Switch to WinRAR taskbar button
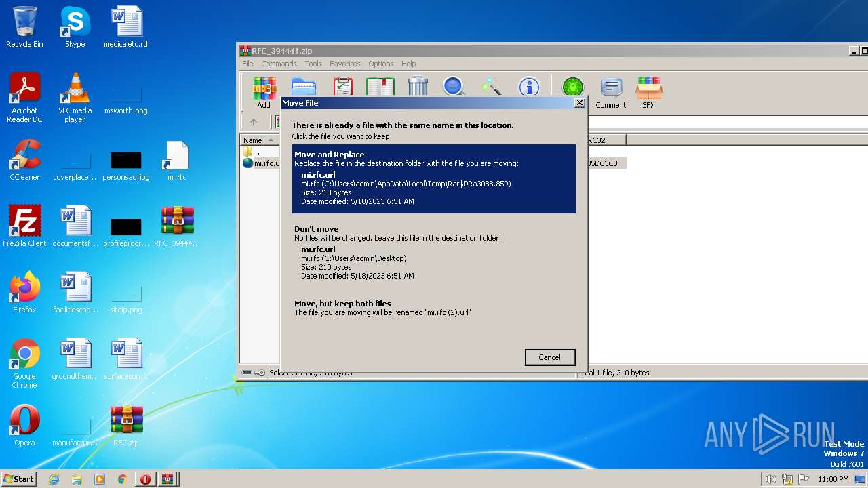This screenshot has height=488, width=868. [x=167, y=479]
